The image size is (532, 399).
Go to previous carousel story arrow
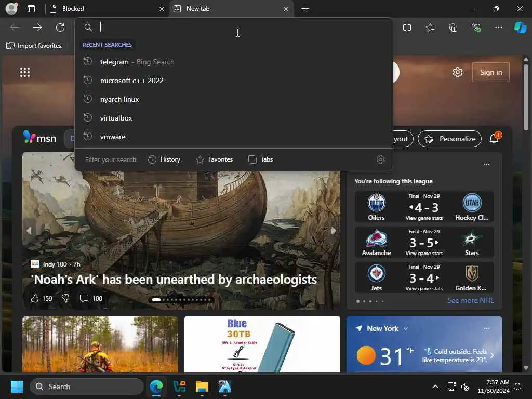click(29, 231)
